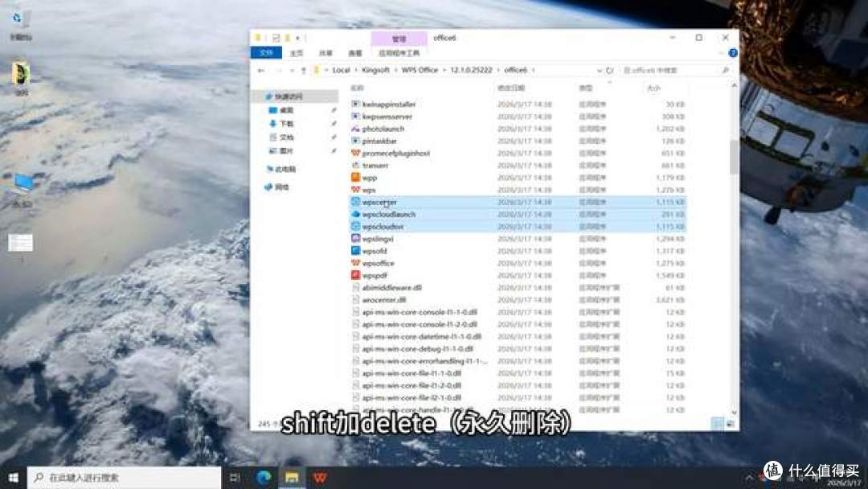Select 此电脑 in the navigation pane

tap(285, 169)
